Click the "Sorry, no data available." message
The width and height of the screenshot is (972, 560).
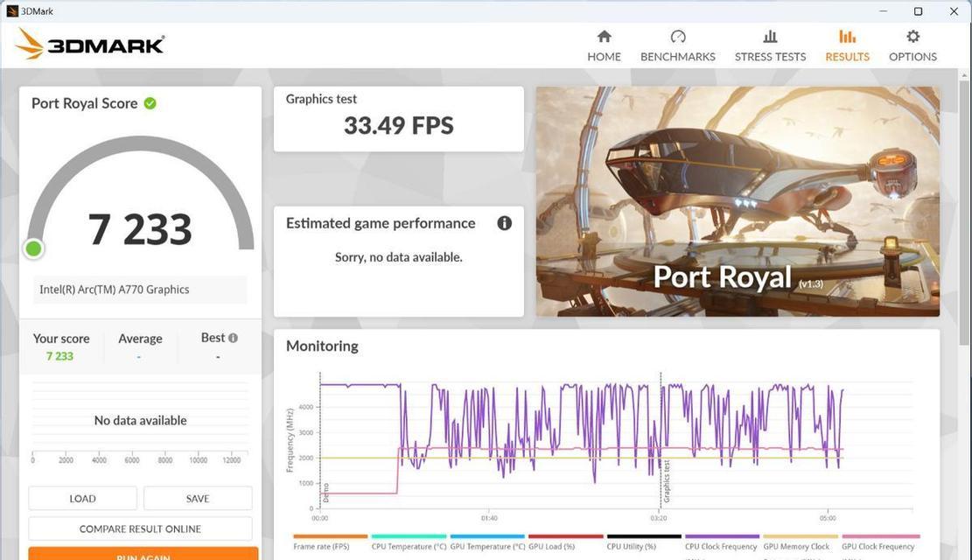click(399, 256)
